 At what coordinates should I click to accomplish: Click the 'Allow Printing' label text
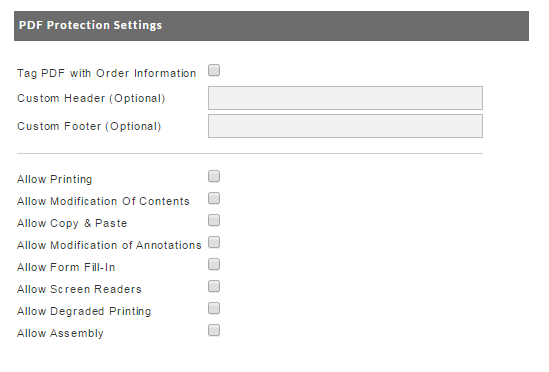tap(55, 179)
